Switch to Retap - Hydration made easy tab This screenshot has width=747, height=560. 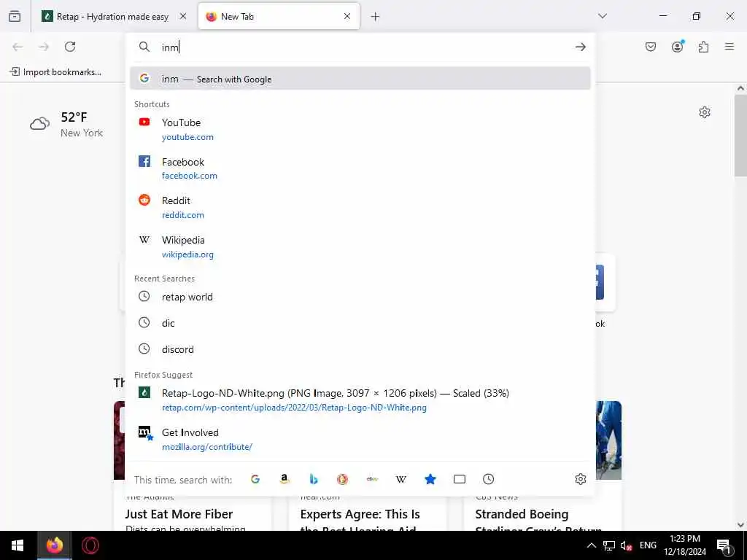coord(113,17)
